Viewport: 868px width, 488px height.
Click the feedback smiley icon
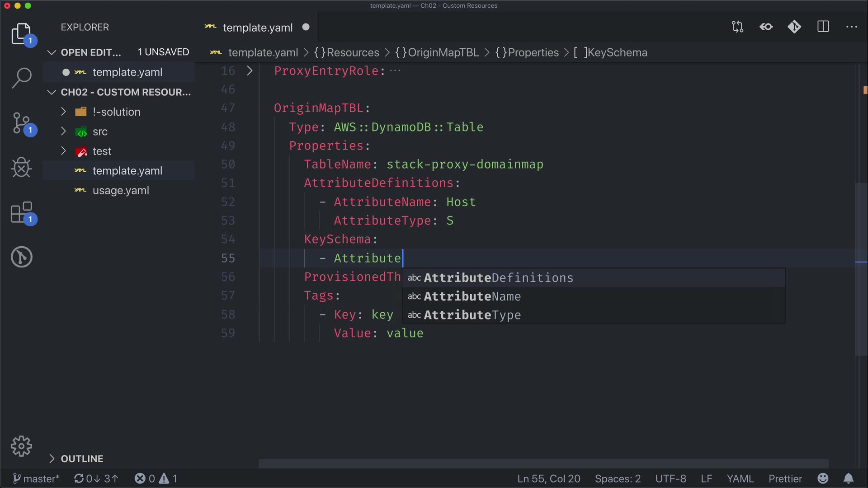pyautogui.click(x=823, y=479)
